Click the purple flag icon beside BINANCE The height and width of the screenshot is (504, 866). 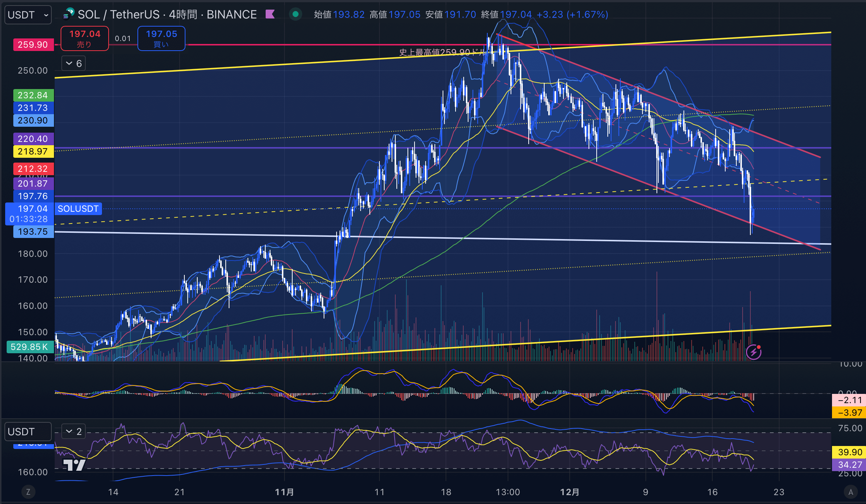270,14
